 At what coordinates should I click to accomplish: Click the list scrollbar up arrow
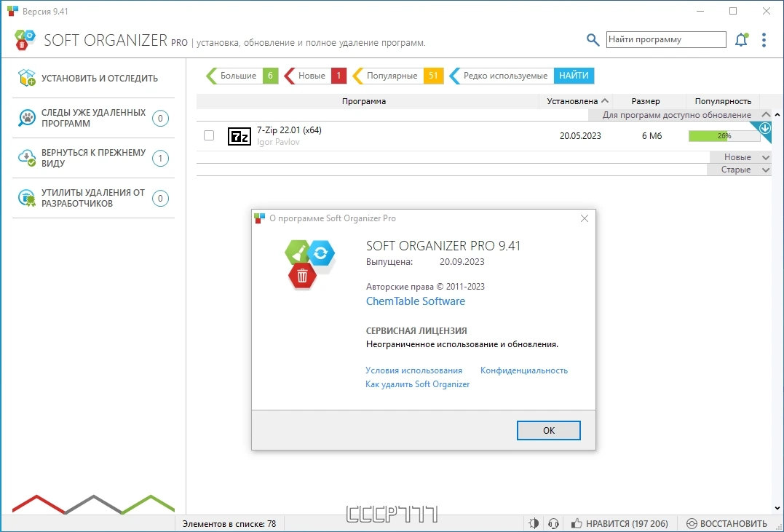point(777,115)
